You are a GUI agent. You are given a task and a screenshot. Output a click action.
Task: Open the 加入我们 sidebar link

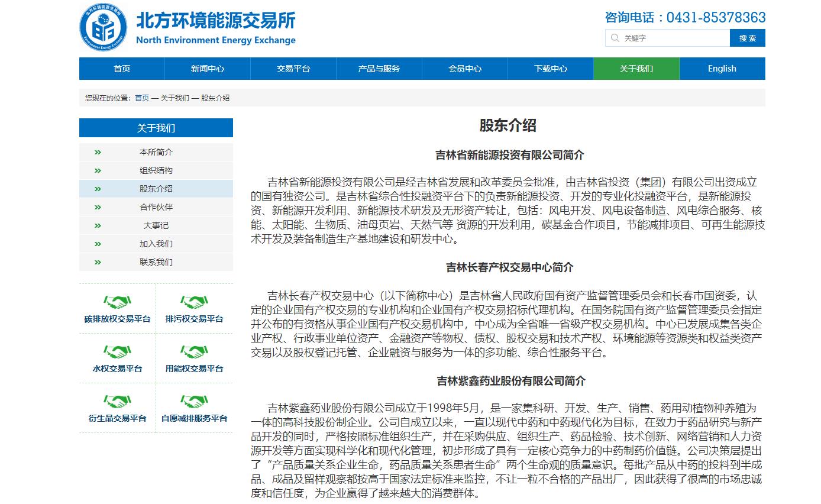(x=156, y=244)
